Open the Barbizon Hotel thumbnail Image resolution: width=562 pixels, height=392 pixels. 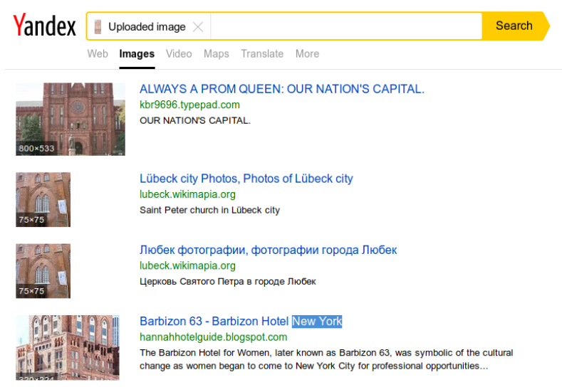coord(68,347)
